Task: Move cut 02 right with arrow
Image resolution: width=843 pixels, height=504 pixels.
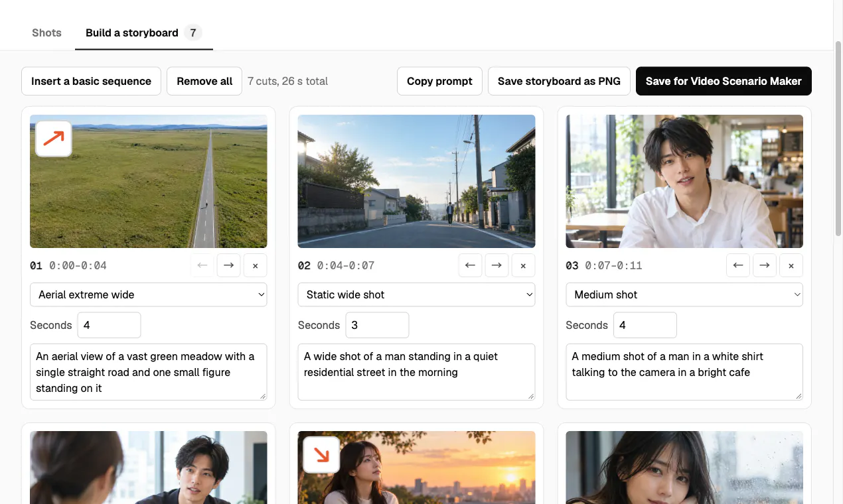Action: 497,265
